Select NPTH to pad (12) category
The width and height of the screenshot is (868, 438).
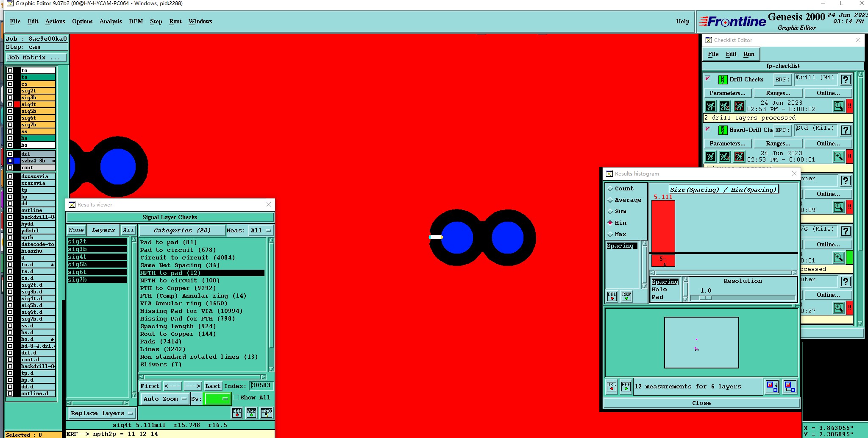202,273
